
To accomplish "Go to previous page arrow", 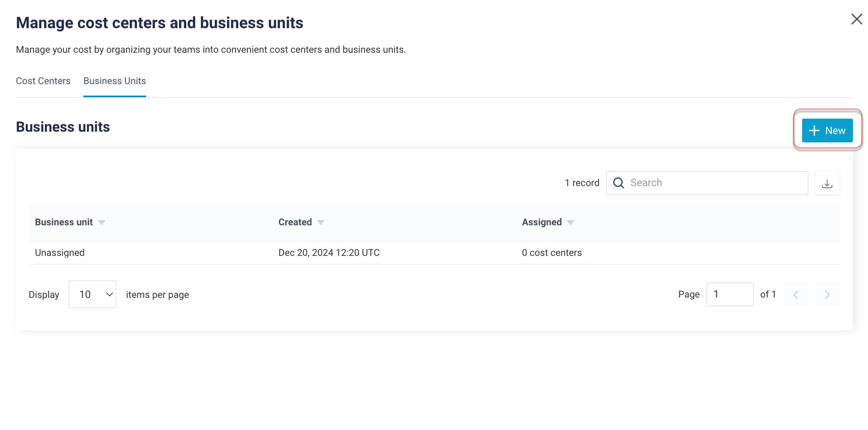I will pyautogui.click(x=796, y=294).
